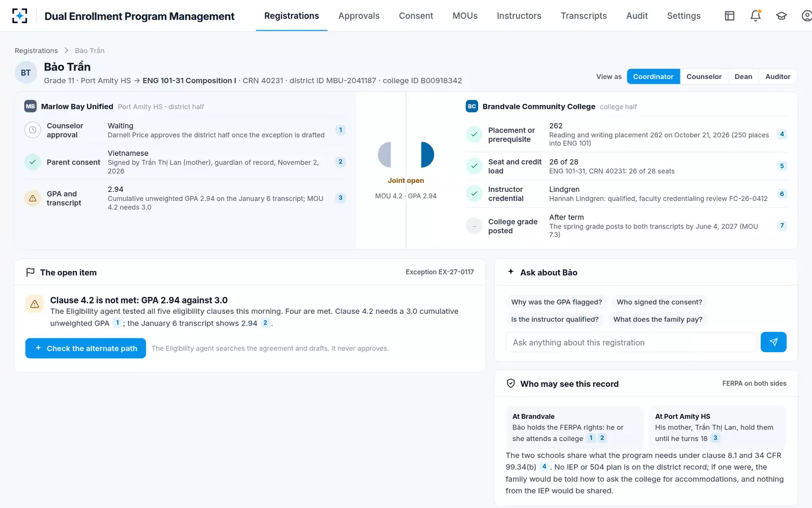
Task: Select 'Who signed the consent?' suggestion
Action: [659, 302]
